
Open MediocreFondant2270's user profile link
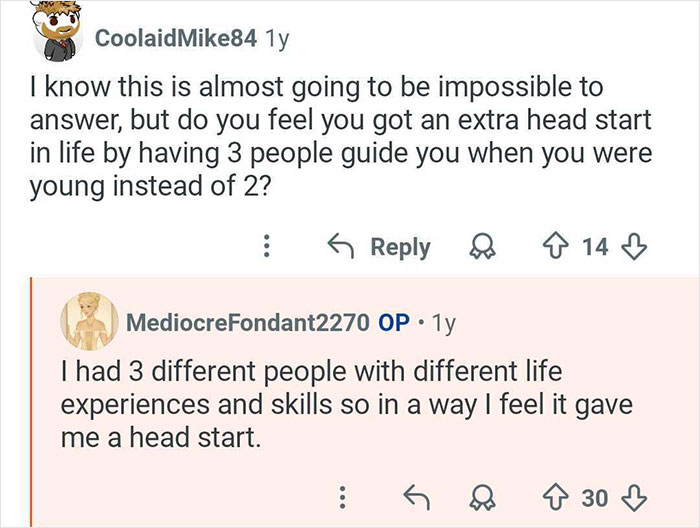point(246,324)
